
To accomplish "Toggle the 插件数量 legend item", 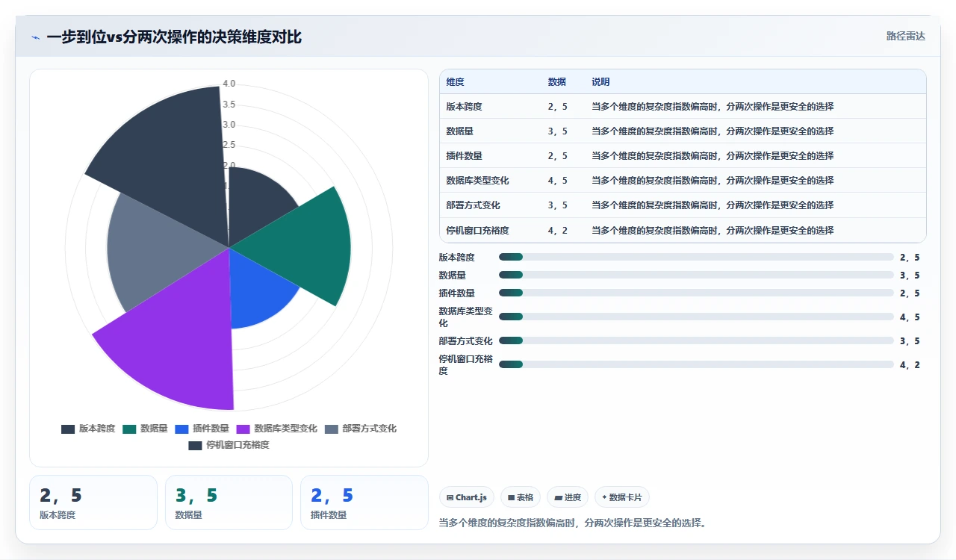I will click(202, 429).
